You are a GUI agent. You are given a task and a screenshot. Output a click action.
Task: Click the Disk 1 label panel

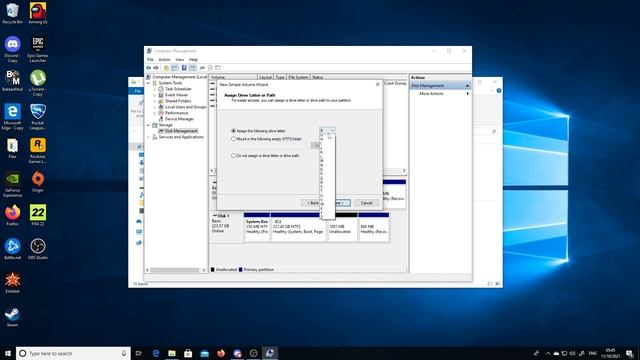coord(226,227)
